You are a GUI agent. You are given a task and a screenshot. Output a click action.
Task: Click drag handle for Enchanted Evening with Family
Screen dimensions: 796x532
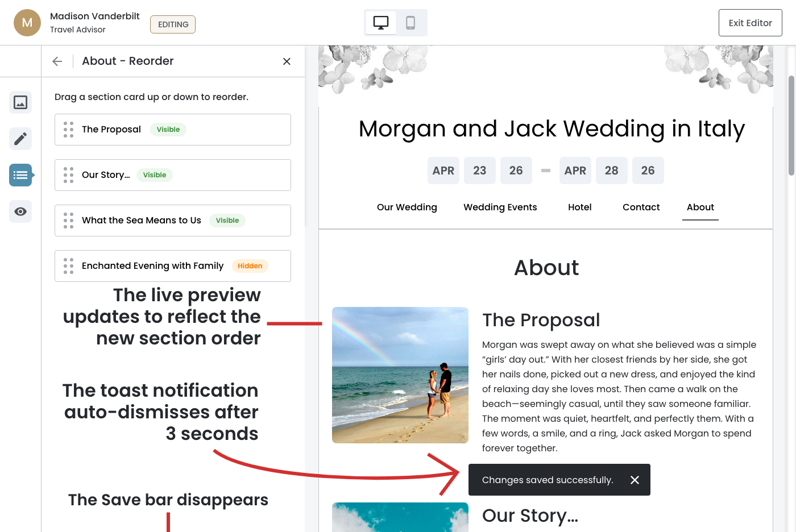point(69,266)
